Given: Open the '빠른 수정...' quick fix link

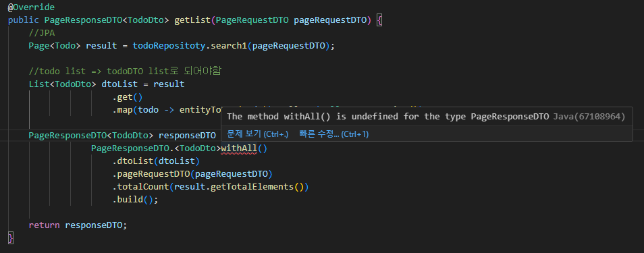Looking at the screenshot, I should 334,134.
